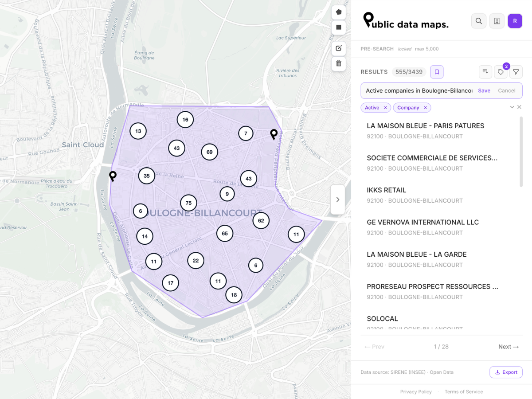Click the map cluster marker 17
This screenshot has width=532, height=399.
170,283
